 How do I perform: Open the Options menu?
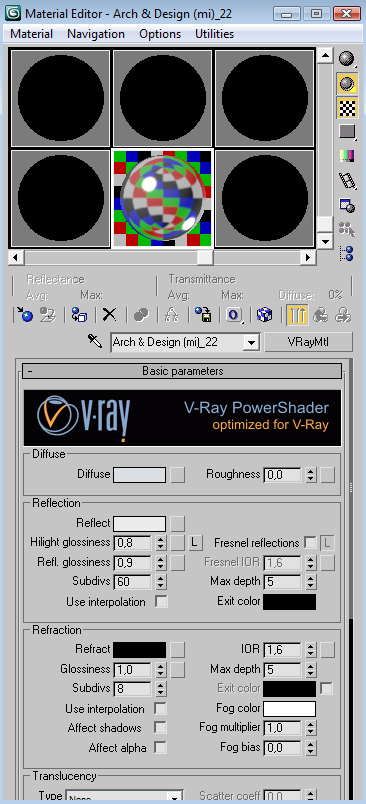point(160,34)
